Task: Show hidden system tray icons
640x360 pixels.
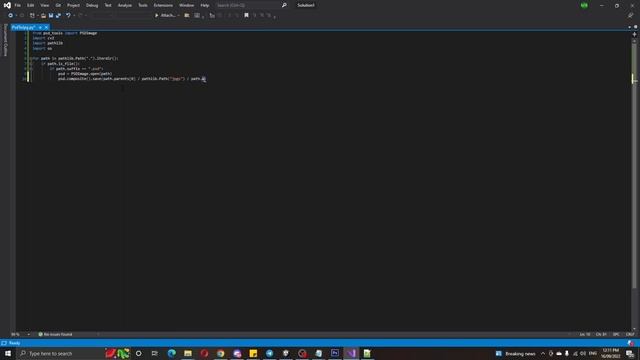Action: click(x=543, y=353)
